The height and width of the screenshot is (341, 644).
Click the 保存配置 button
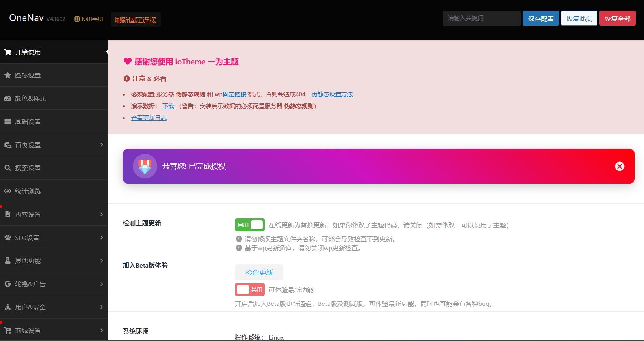coord(540,19)
